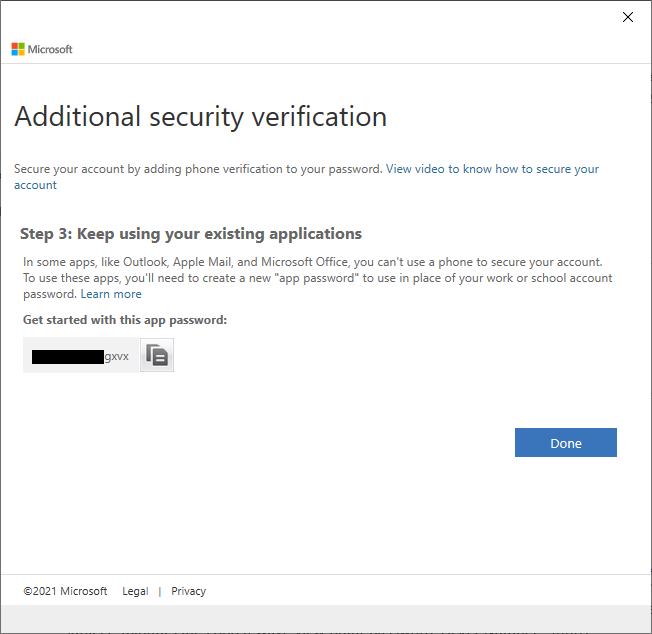The width and height of the screenshot is (652, 634).
Task: Click the Microsoft wordmark beside the logo
Action: [x=50, y=49]
